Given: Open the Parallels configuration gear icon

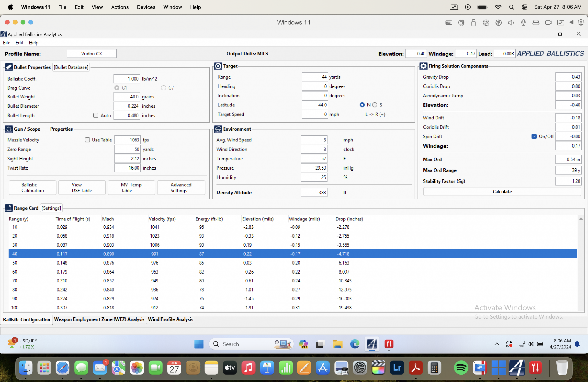Looking at the screenshot, I should (581, 22).
